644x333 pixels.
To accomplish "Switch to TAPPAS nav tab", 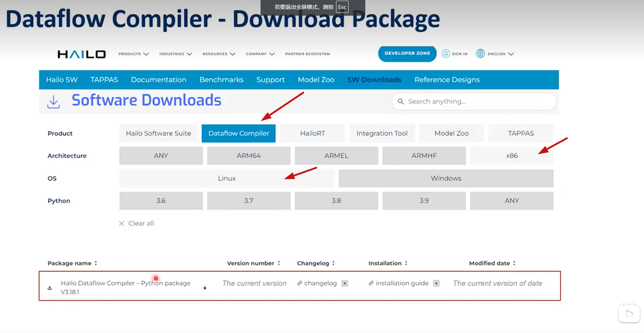I will [104, 80].
